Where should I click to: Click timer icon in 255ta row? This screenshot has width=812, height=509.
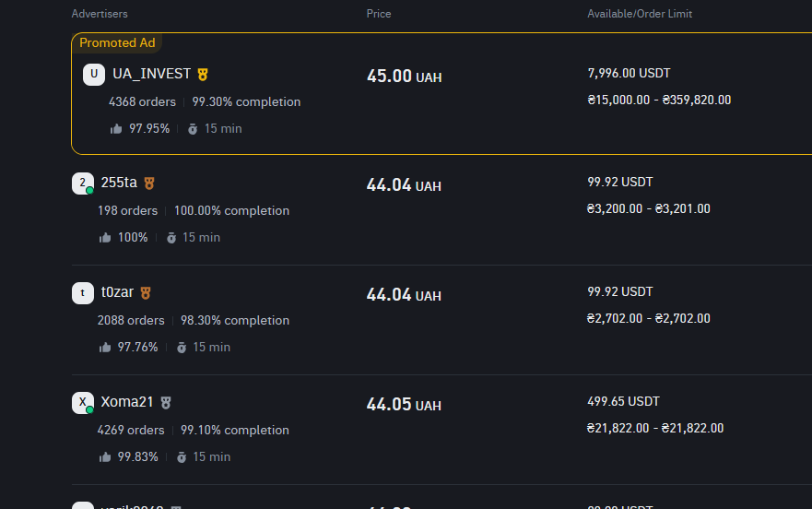point(171,238)
